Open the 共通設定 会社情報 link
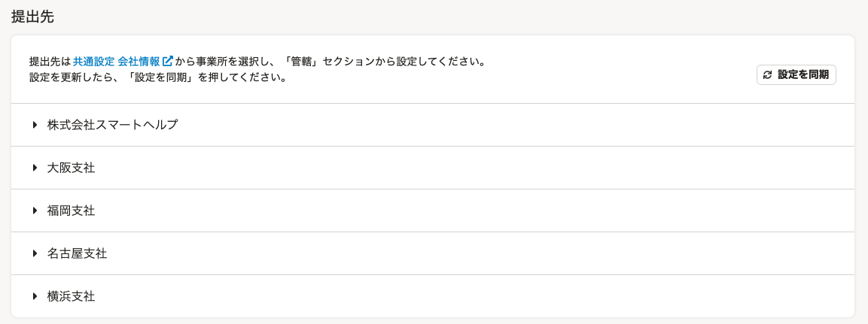Viewport: 868px width, 324px height. tap(123, 61)
